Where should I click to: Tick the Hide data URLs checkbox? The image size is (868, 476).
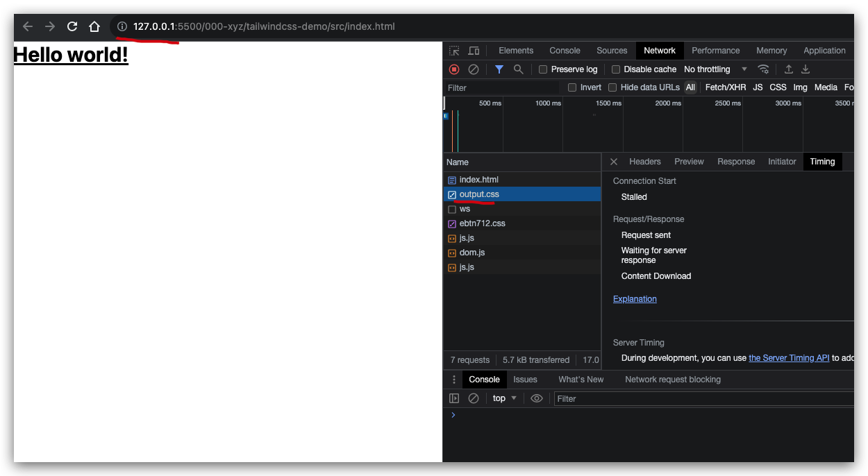(612, 87)
